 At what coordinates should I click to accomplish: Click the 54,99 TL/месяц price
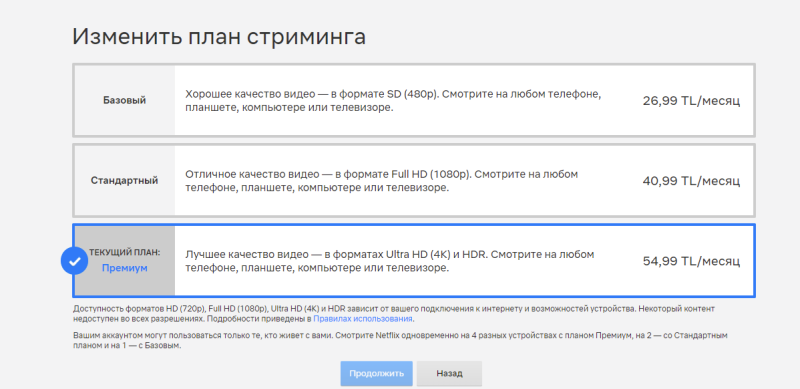[691, 261]
